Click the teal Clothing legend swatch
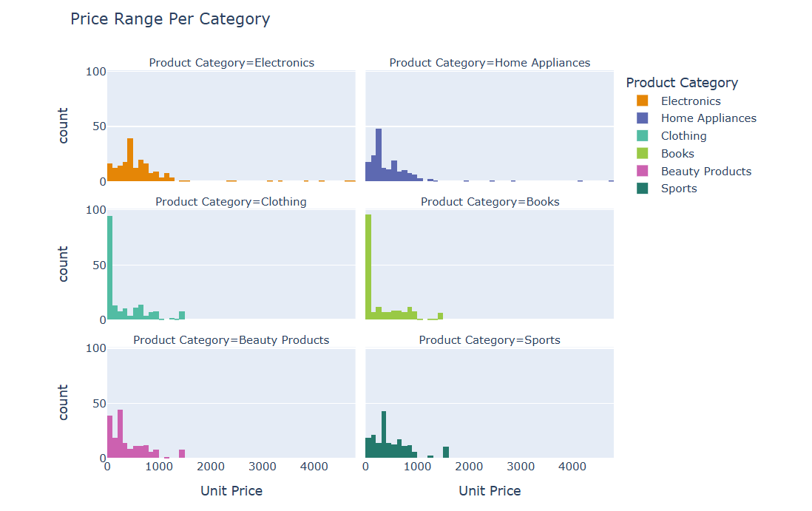The image size is (812, 511). pyautogui.click(x=642, y=136)
